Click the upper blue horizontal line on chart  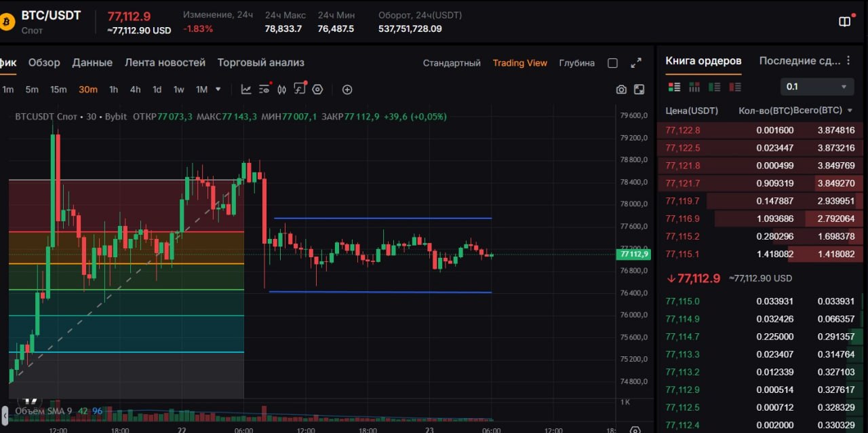pyautogui.click(x=382, y=219)
